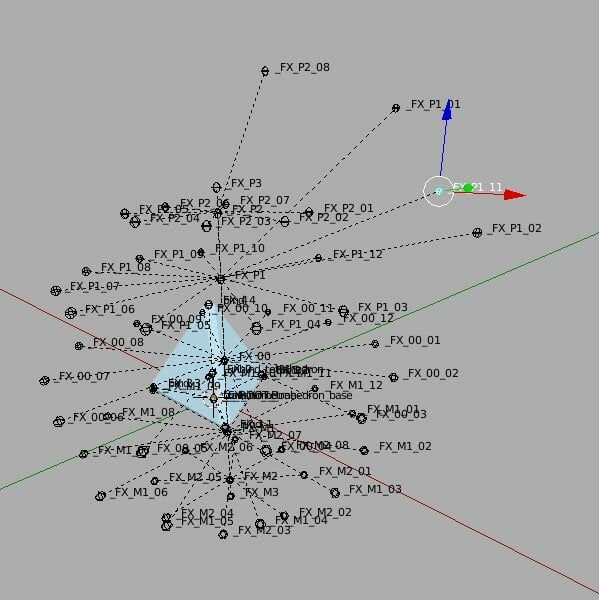
Task: Select the _FX_M1_02 empty marker
Action: coord(364,450)
